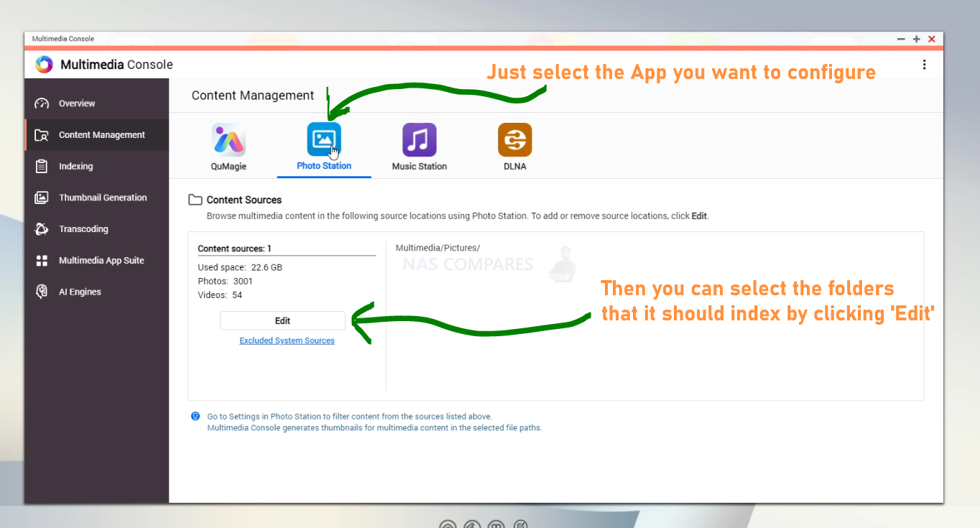This screenshot has height=528, width=980.
Task: Open the Excluded System Sources link
Action: [287, 341]
